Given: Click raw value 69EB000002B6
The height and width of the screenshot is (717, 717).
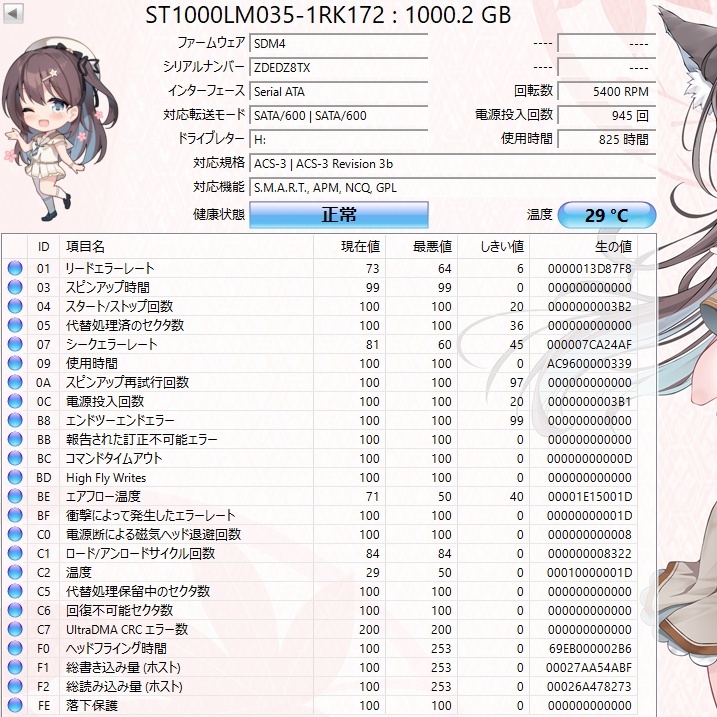Looking at the screenshot, I should click(x=589, y=649).
